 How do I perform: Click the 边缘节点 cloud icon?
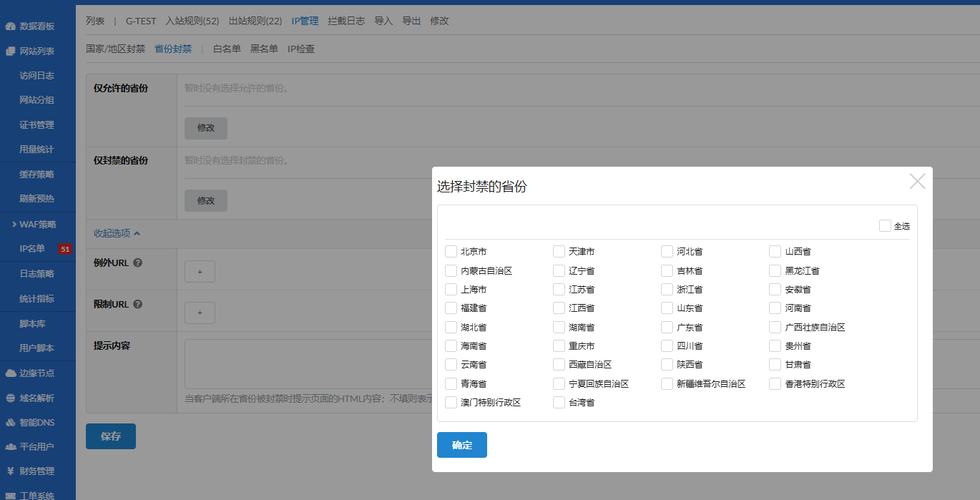10,373
